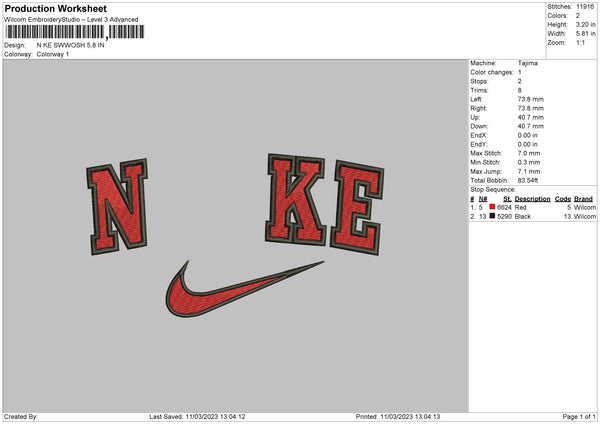Image resolution: width=600 pixels, height=424 pixels.
Task: Click the 'EndX:' label
Action: (x=479, y=135)
